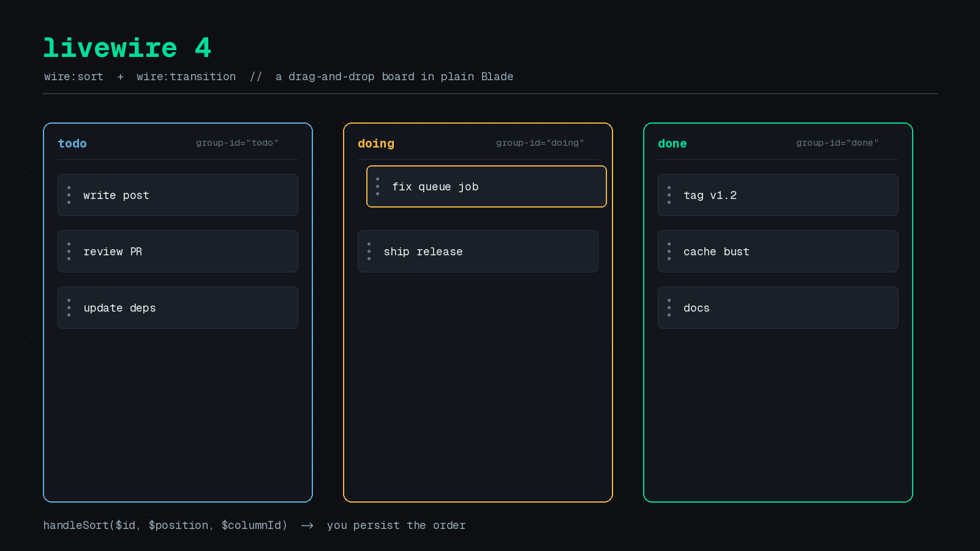This screenshot has height=551, width=980.
Task: Select the docs card
Action: 778,308
